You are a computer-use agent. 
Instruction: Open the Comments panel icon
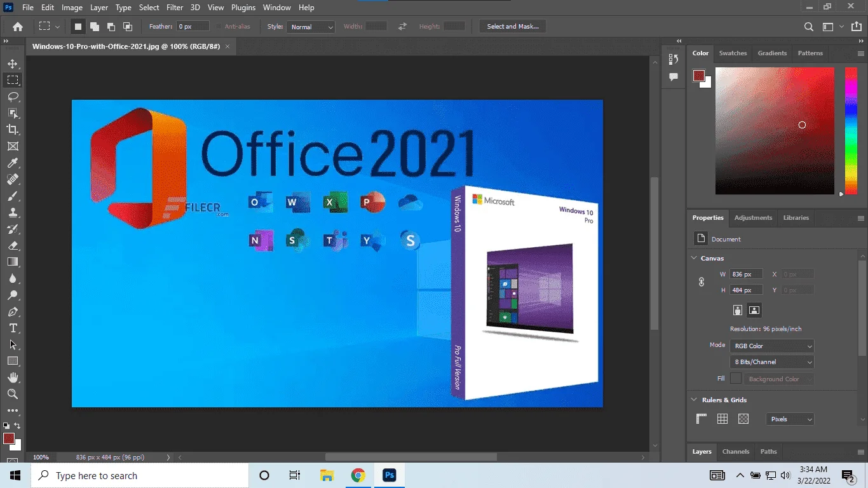coord(674,77)
